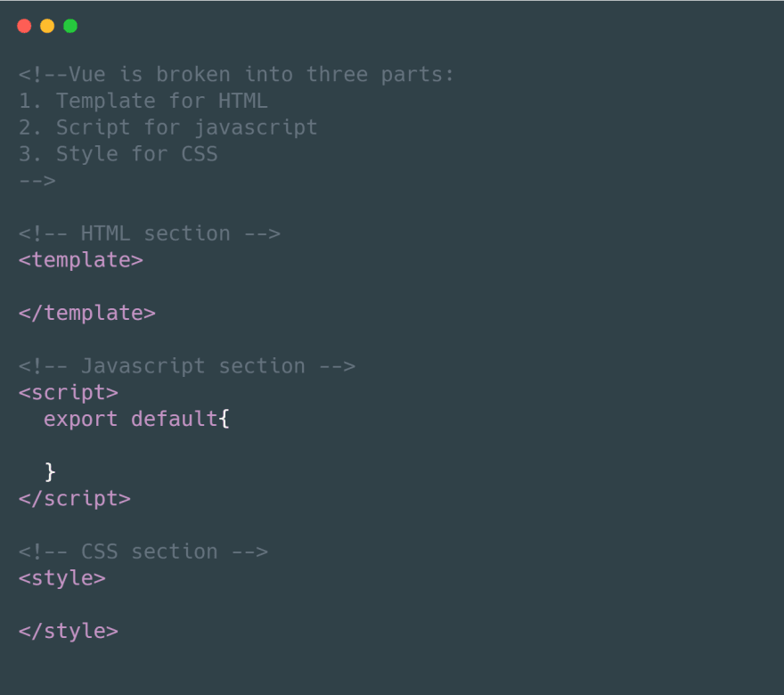Click the closing </script> tag
This screenshot has height=695, width=784.
pyautogui.click(x=74, y=498)
